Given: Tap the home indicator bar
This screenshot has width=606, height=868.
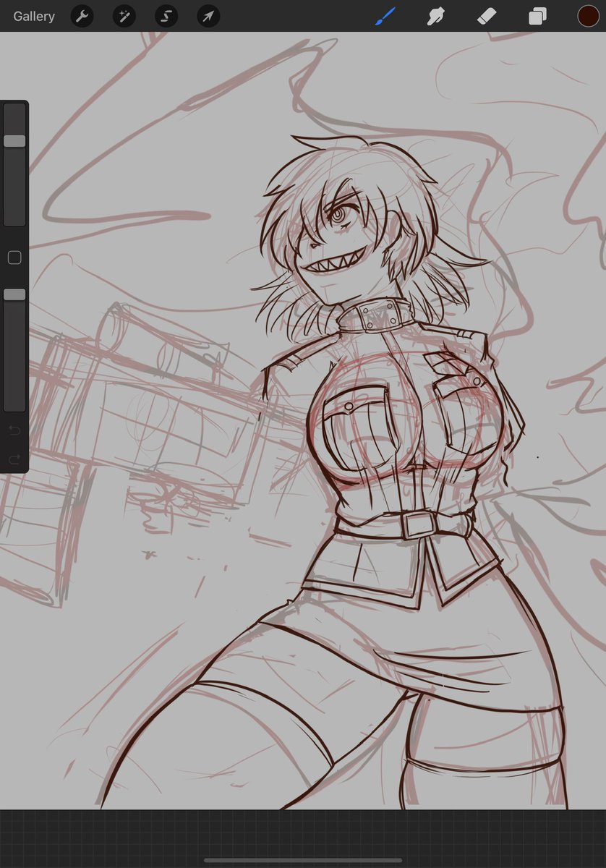Looking at the screenshot, I should 303,860.
